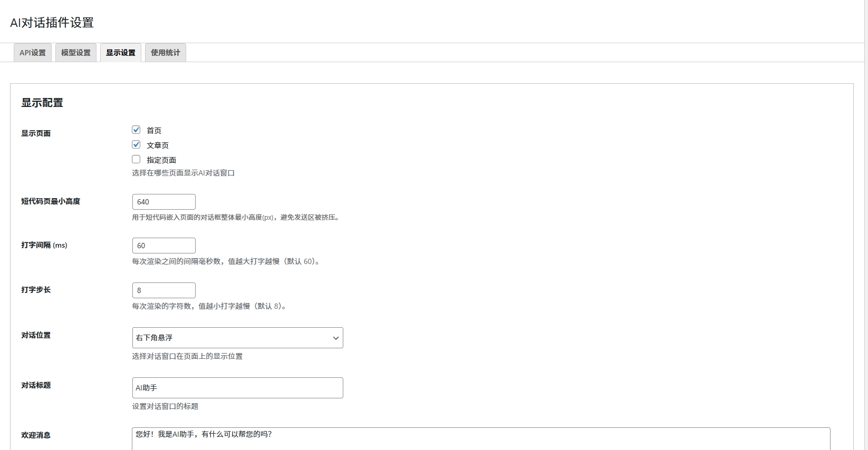Disable the 文章页 checkbox
The height and width of the screenshot is (450, 868).
point(136,144)
